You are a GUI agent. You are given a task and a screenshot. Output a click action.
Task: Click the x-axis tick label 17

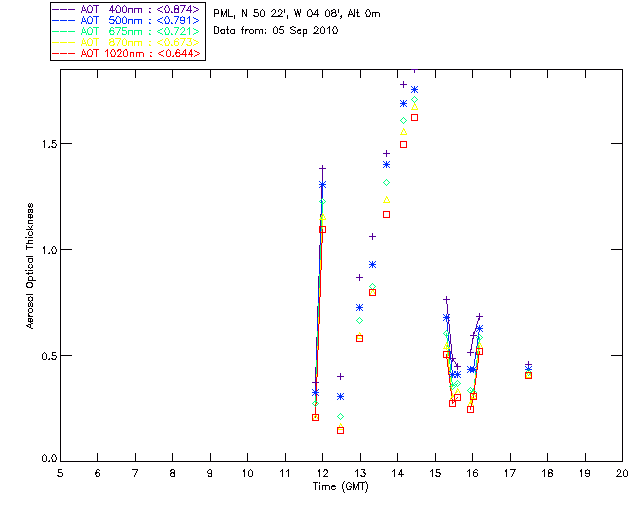click(510, 473)
